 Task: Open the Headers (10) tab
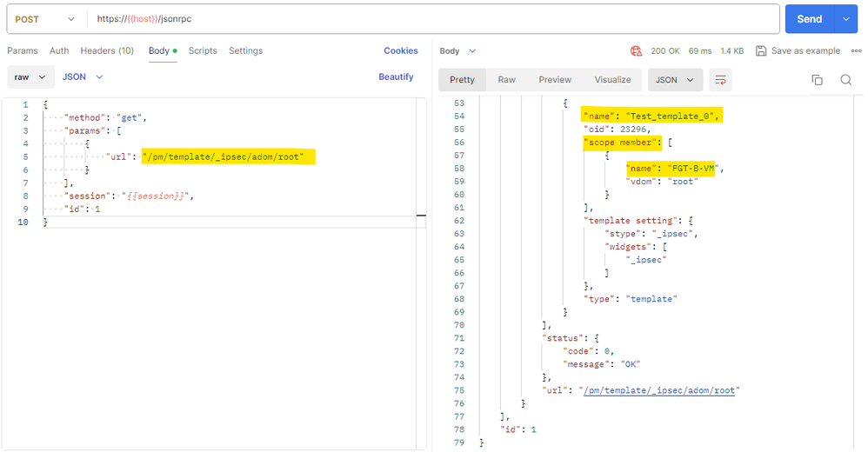coord(107,51)
